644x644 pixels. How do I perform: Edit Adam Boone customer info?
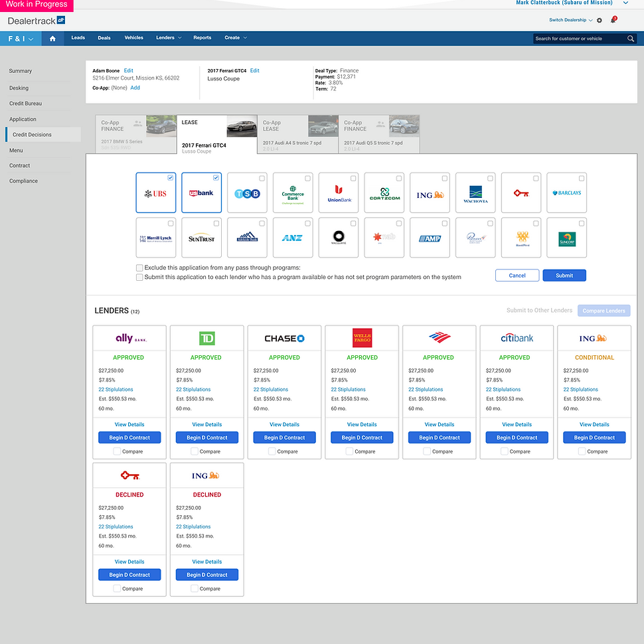[x=129, y=70]
